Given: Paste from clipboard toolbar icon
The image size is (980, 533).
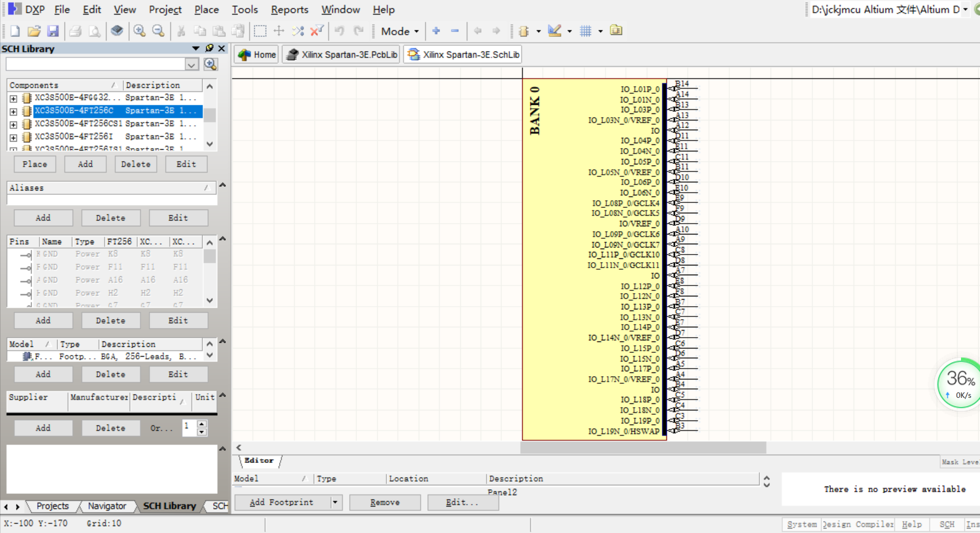Looking at the screenshot, I should [x=219, y=31].
